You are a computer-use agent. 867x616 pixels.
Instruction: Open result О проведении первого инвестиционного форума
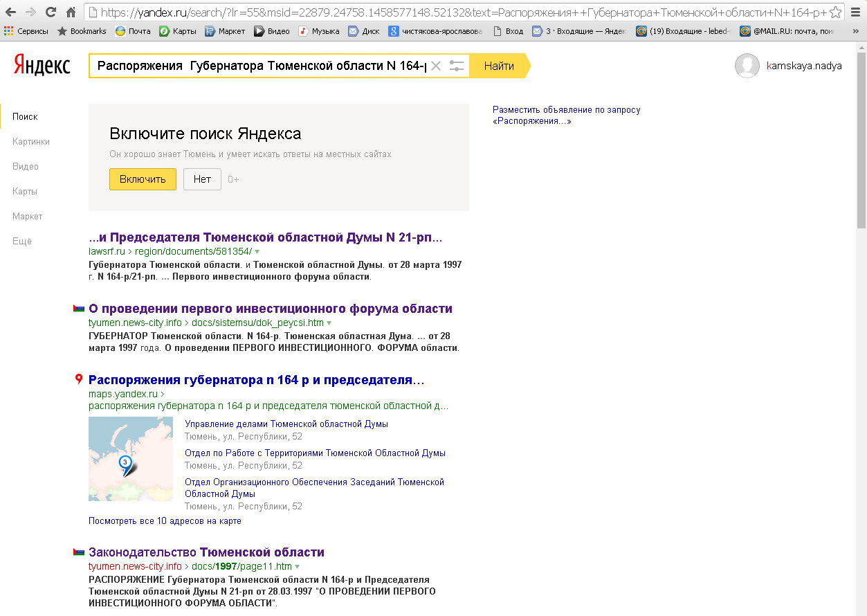tap(271, 309)
